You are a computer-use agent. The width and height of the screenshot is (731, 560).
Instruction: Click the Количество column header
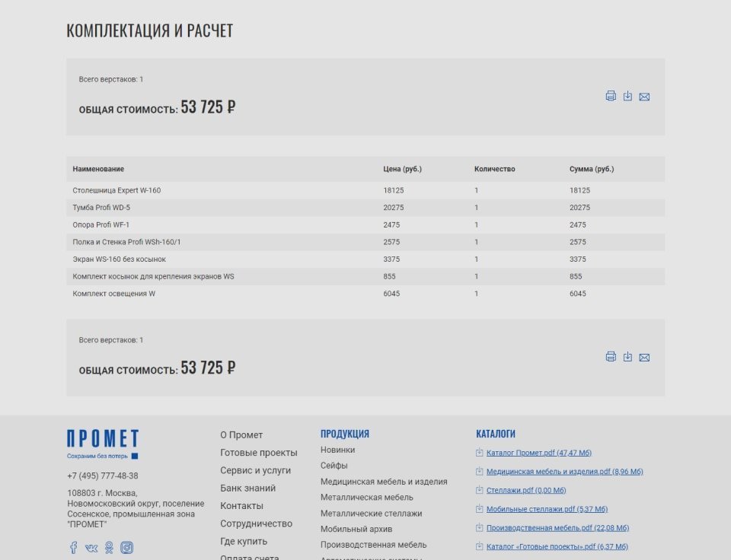pyautogui.click(x=495, y=169)
